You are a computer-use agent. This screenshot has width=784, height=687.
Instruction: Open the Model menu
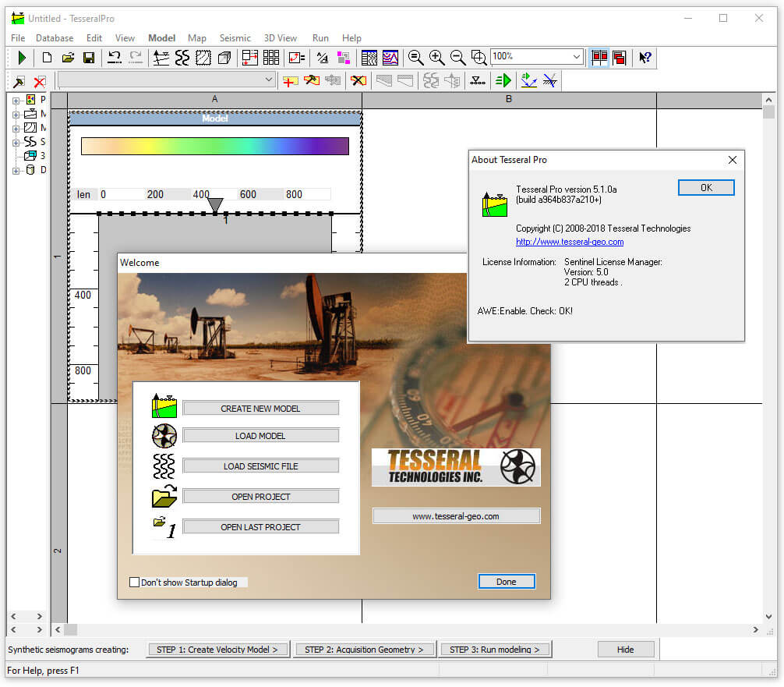(x=161, y=37)
